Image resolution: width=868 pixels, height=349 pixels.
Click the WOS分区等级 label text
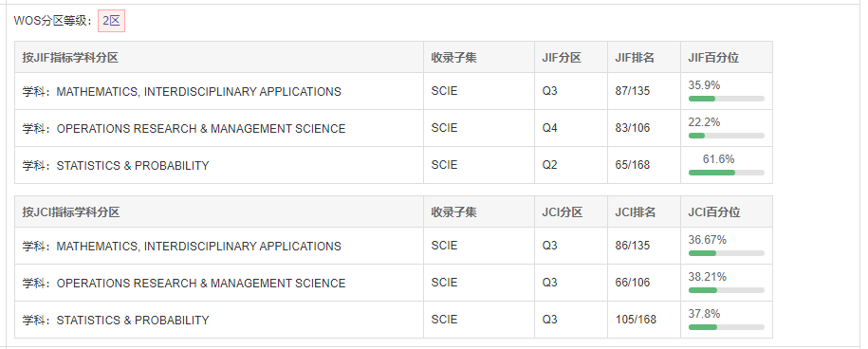pyautogui.click(x=53, y=21)
